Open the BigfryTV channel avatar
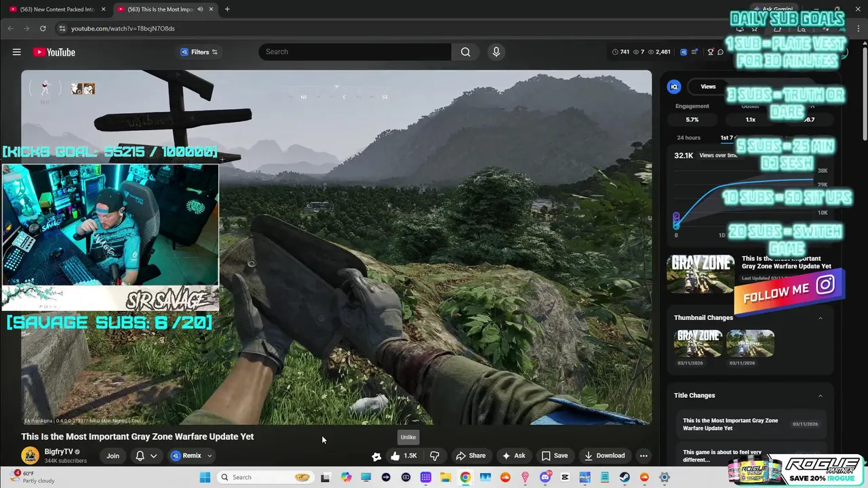This screenshot has width=868, height=488. (30, 455)
